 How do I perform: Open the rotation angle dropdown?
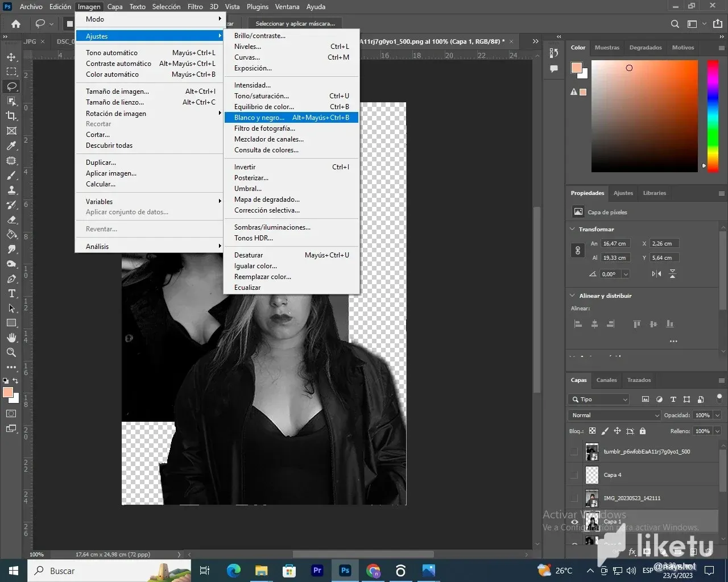626,274
